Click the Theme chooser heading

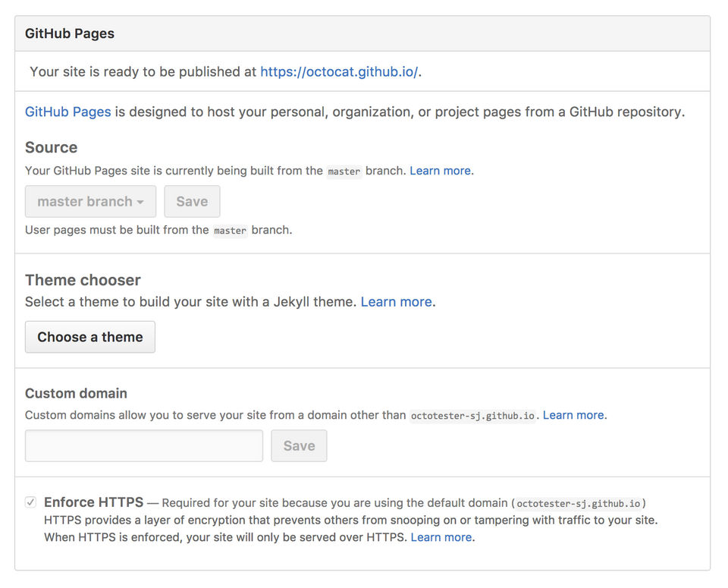coord(83,280)
